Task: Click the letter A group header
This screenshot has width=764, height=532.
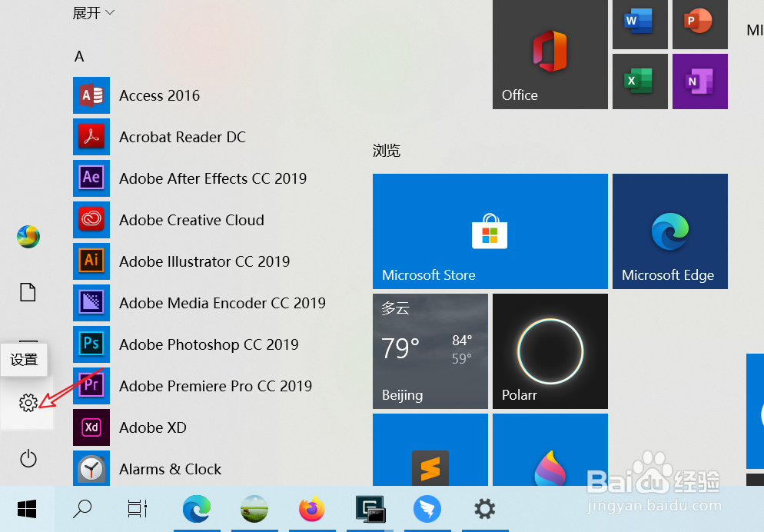Action: (79, 57)
